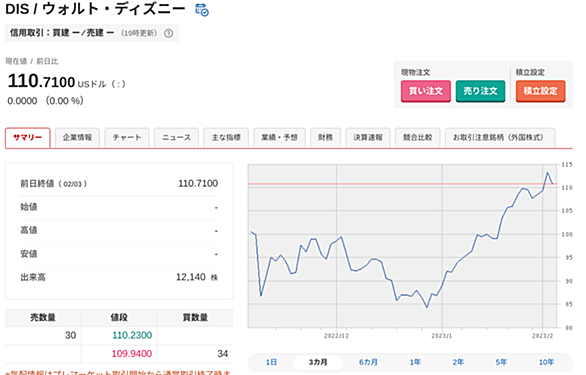Set chart range to 1日
586x375 pixels.
pyautogui.click(x=271, y=362)
